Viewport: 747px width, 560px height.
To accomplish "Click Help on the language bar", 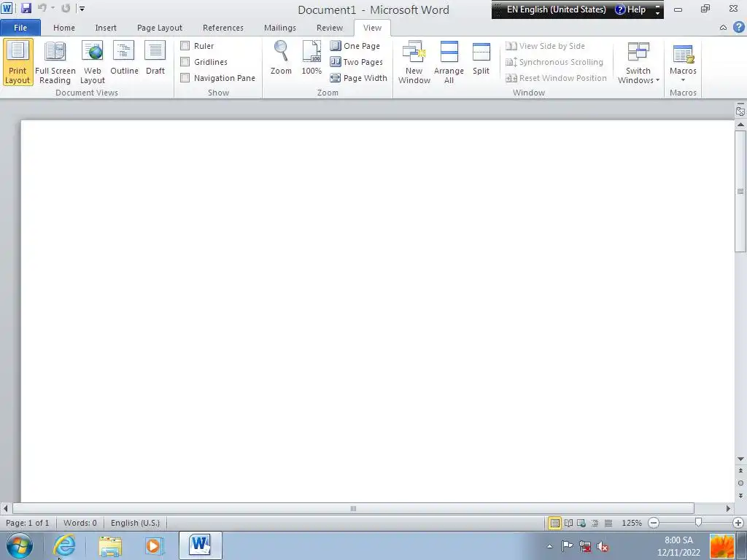I will coord(630,9).
